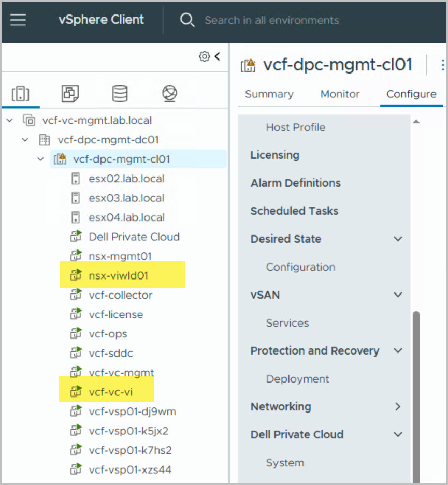448x485 pixels.
Task: Open Scheduled Tasks settings
Action: coord(294,211)
